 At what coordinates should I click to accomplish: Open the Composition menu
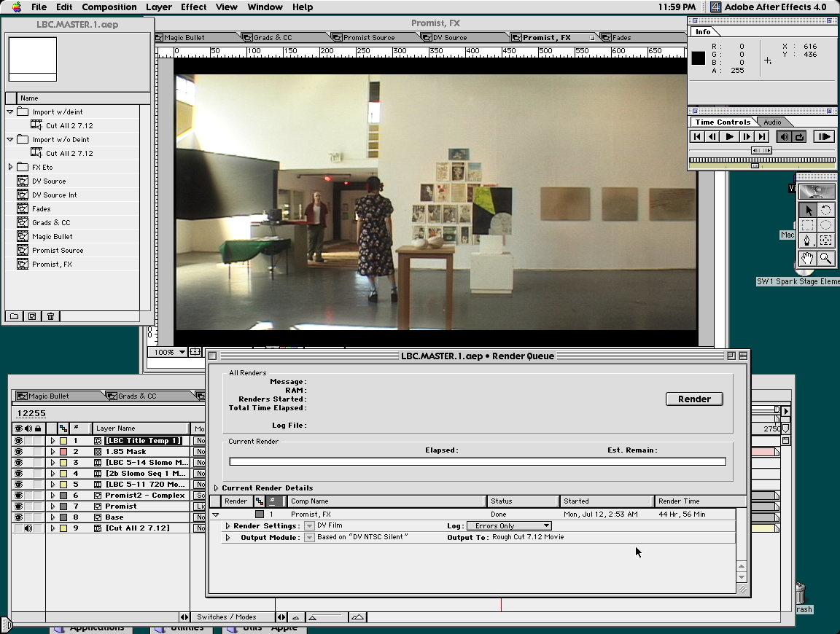[109, 7]
